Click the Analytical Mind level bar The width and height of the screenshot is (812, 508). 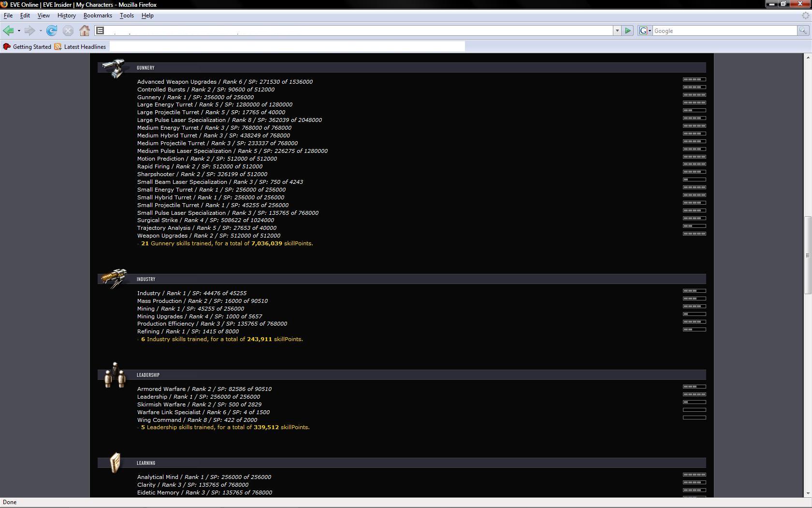click(695, 475)
